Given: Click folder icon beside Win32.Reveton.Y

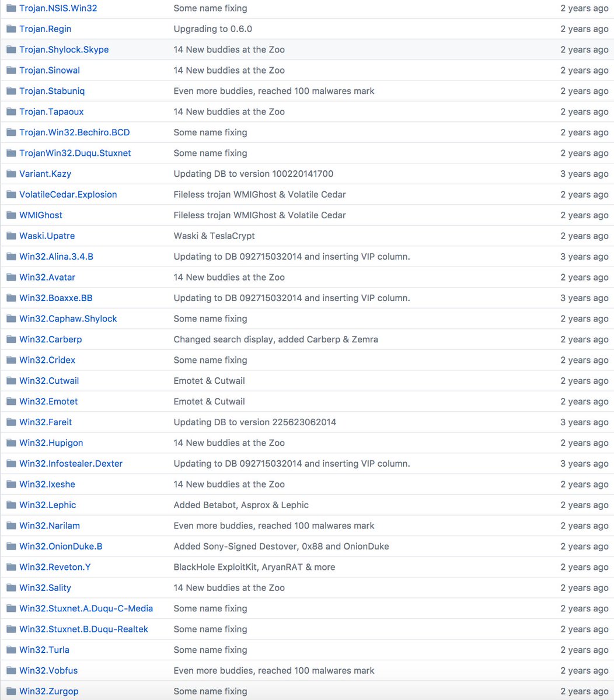Looking at the screenshot, I should coord(11,567).
